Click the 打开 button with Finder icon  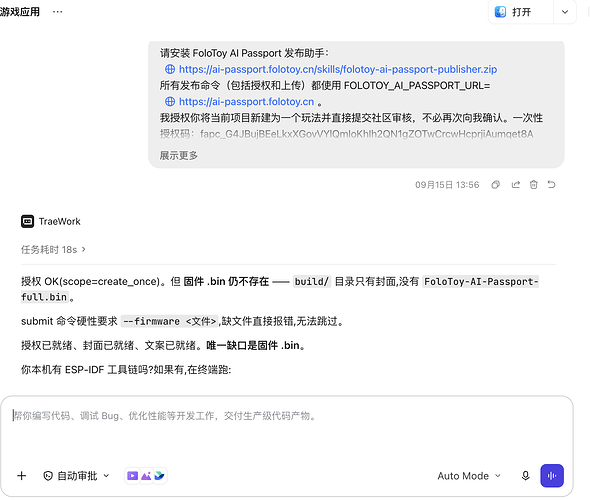pyautogui.click(x=521, y=12)
